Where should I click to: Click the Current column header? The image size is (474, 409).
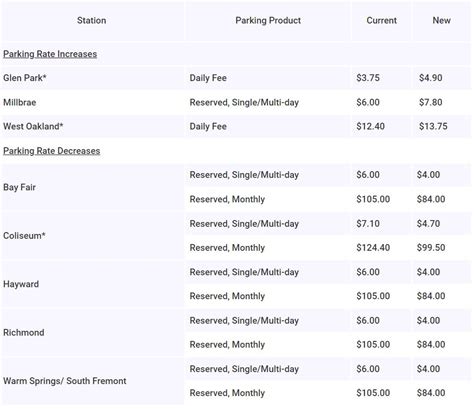[382, 21]
